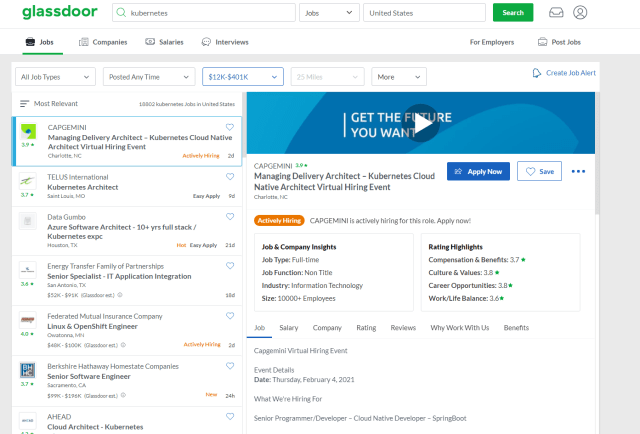The height and width of the screenshot is (434, 640).
Task: Expand the Posted Any Time filter
Action: [149, 77]
